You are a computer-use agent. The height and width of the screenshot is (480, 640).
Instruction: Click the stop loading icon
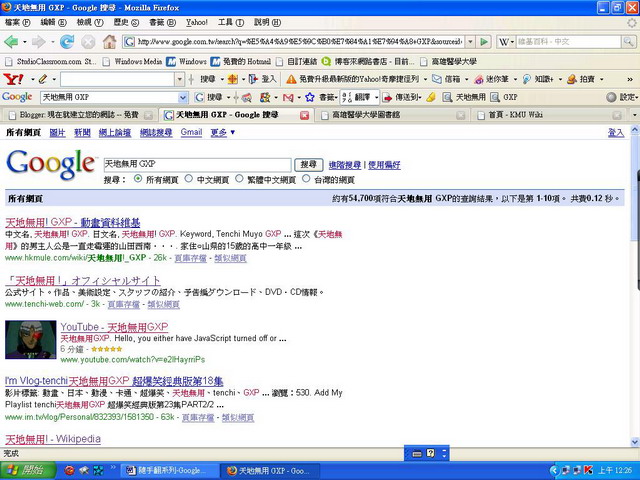[x=88, y=42]
